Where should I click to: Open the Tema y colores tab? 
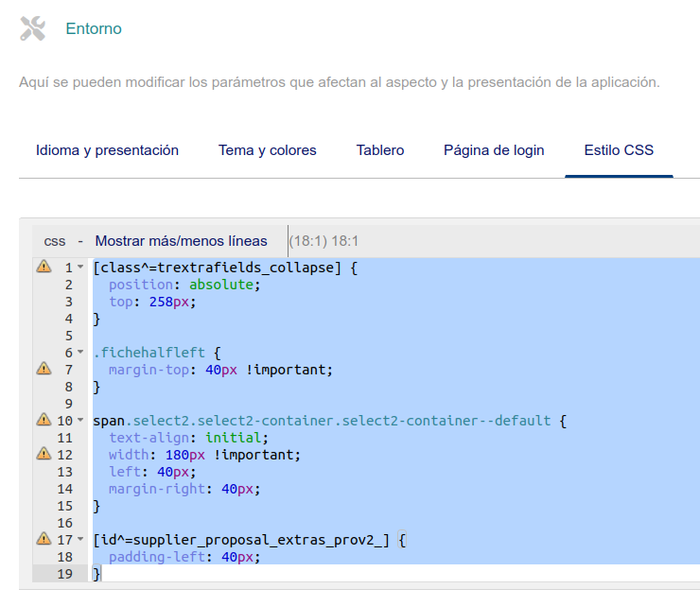click(x=268, y=150)
